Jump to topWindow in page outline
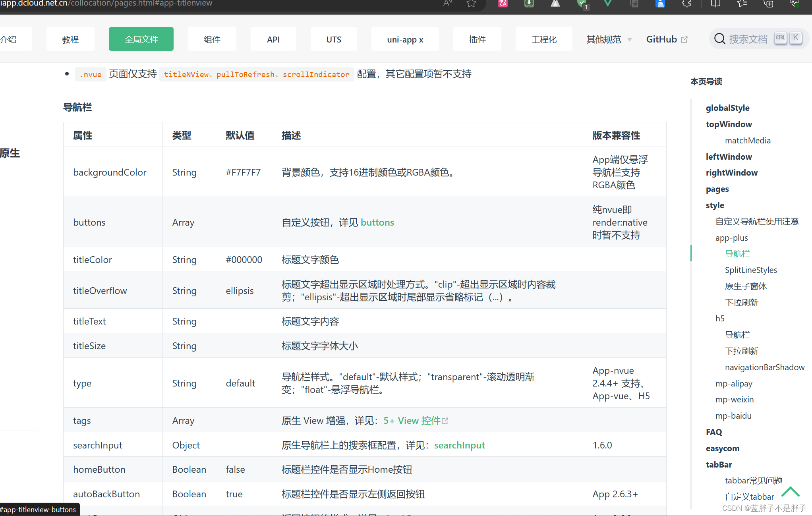This screenshot has width=812, height=516. coord(729,124)
